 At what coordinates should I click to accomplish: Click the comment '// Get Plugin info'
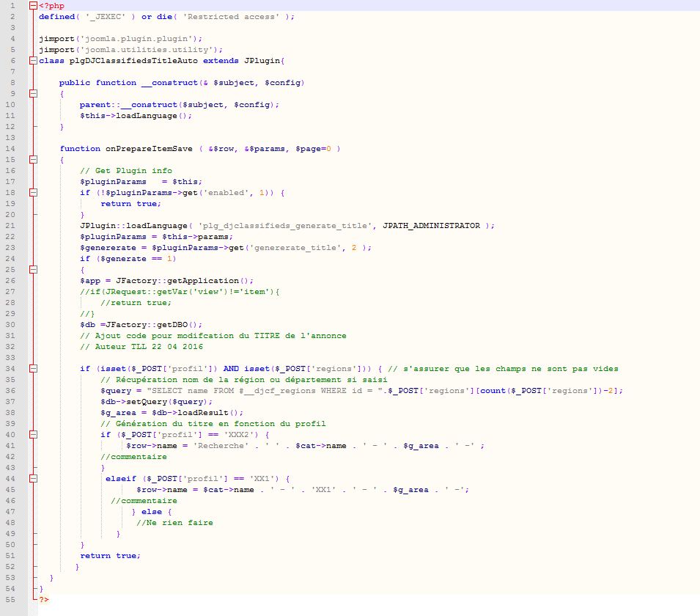pos(126,171)
